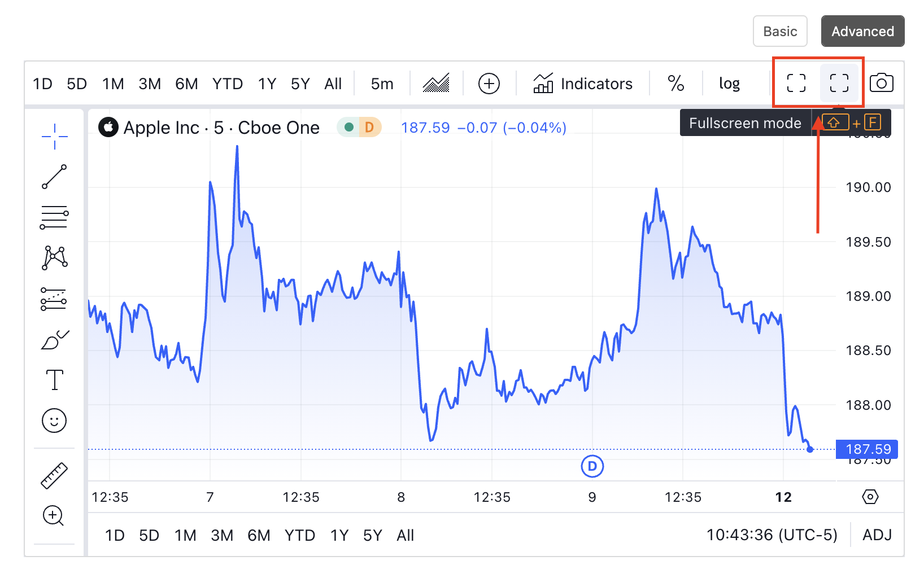
Task: Select the XABCD pattern tool
Action: pos(54,258)
